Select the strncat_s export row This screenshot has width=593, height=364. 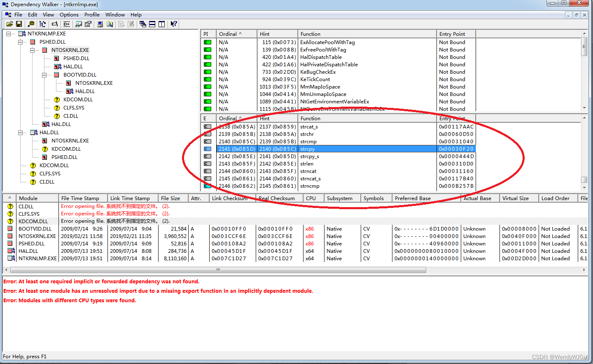tap(339, 179)
